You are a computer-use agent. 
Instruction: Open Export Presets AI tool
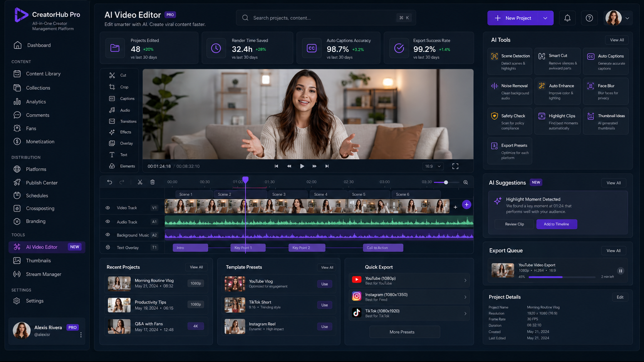tap(510, 151)
